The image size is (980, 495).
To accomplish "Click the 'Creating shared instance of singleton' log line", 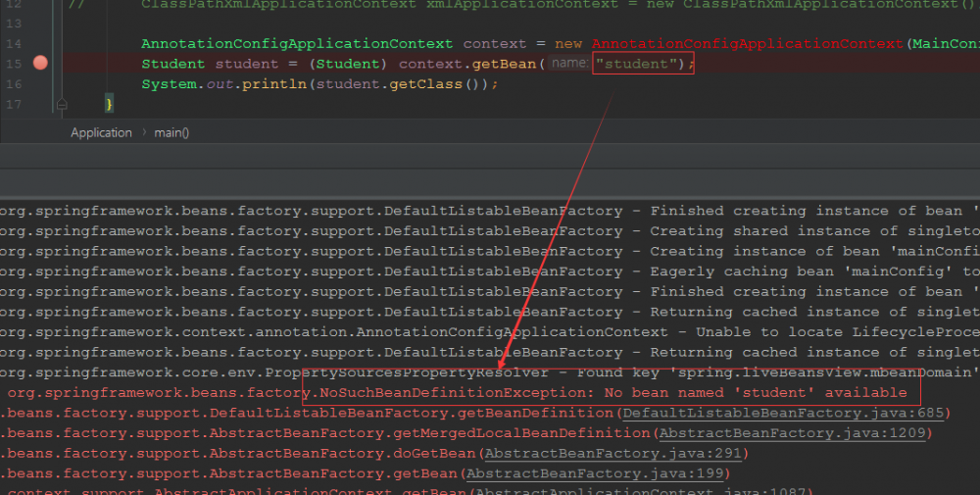I will click(490, 231).
